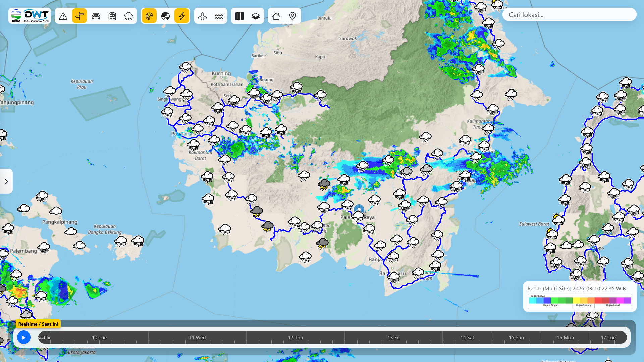This screenshot has width=644, height=362.
Task: Click the globe satellite icon
Action: tap(165, 16)
